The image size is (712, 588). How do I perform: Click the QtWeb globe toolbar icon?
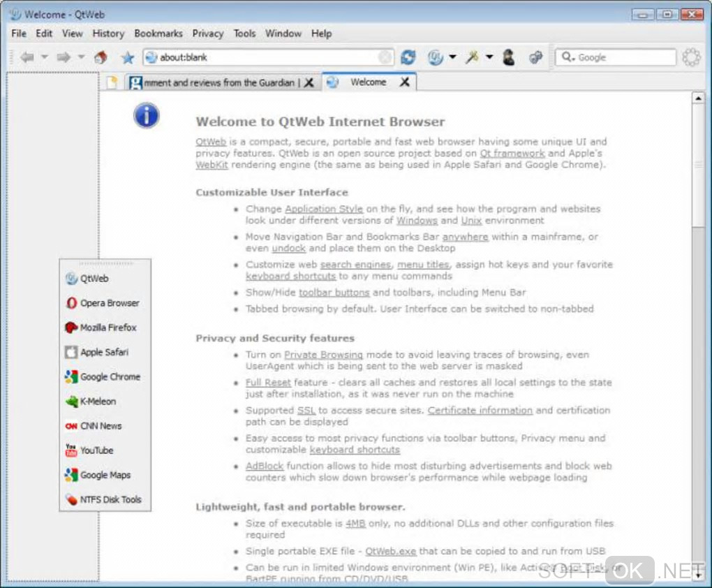(435, 57)
